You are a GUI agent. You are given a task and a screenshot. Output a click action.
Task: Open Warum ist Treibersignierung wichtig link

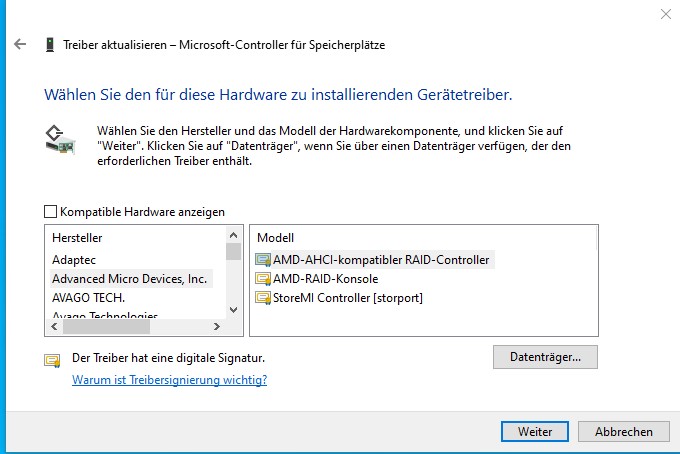169,380
